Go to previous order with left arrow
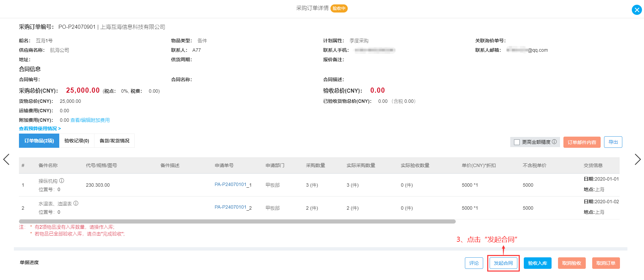 click(x=6, y=159)
